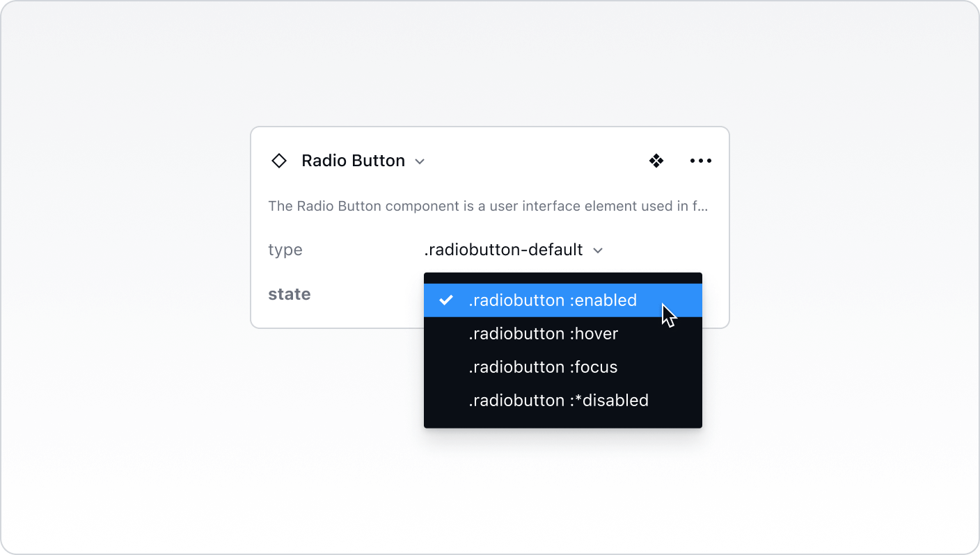Click the dark bottom padding below :*disabled

(x=562, y=422)
